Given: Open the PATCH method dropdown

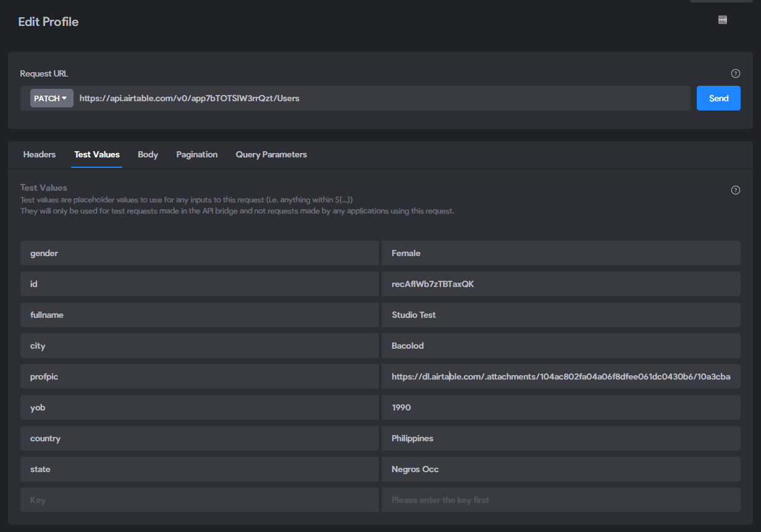Looking at the screenshot, I should (52, 98).
